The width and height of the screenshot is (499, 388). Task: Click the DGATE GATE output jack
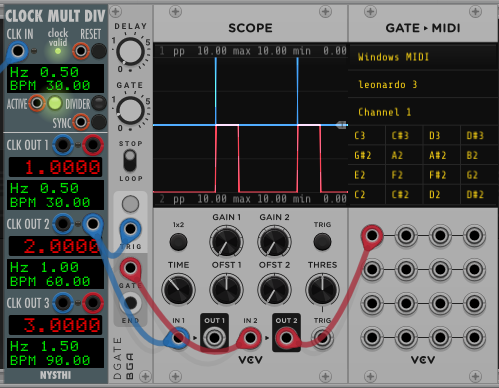(x=130, y=268)
